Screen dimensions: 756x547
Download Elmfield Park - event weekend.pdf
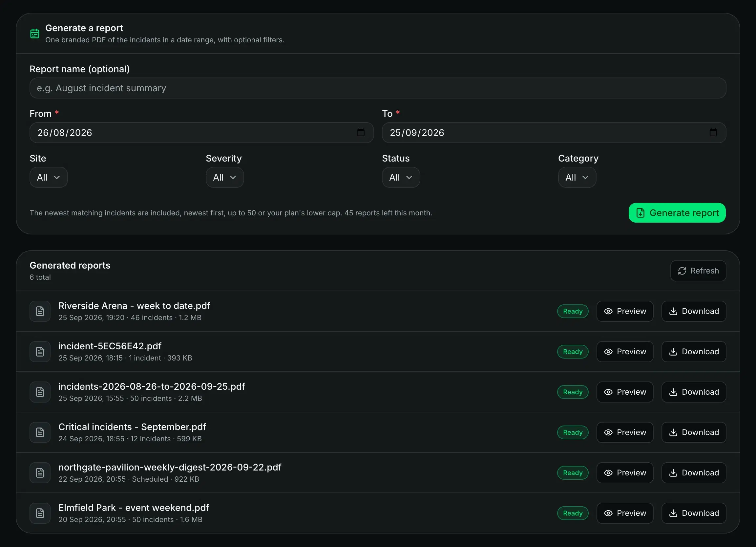[x=694, y=513]
